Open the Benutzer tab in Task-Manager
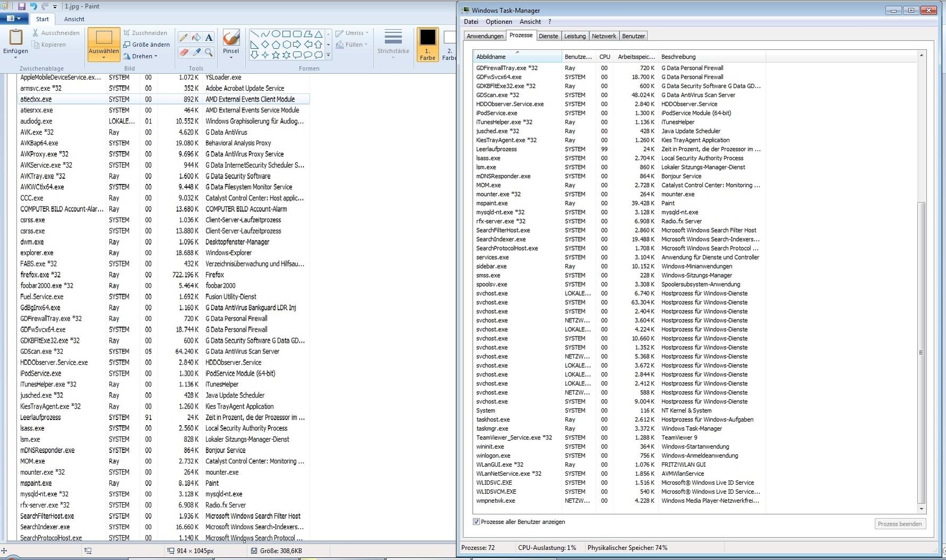 tap(633, 36)
